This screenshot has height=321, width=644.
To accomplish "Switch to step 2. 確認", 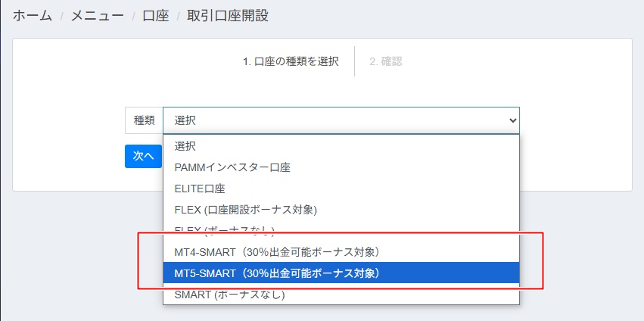I will (386, 61).
